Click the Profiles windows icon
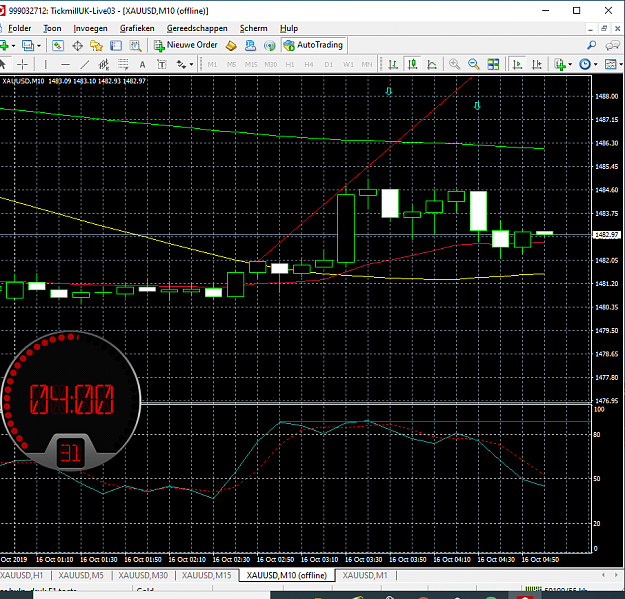This screenshot has width=625, height=599. [x=28, y=45]
